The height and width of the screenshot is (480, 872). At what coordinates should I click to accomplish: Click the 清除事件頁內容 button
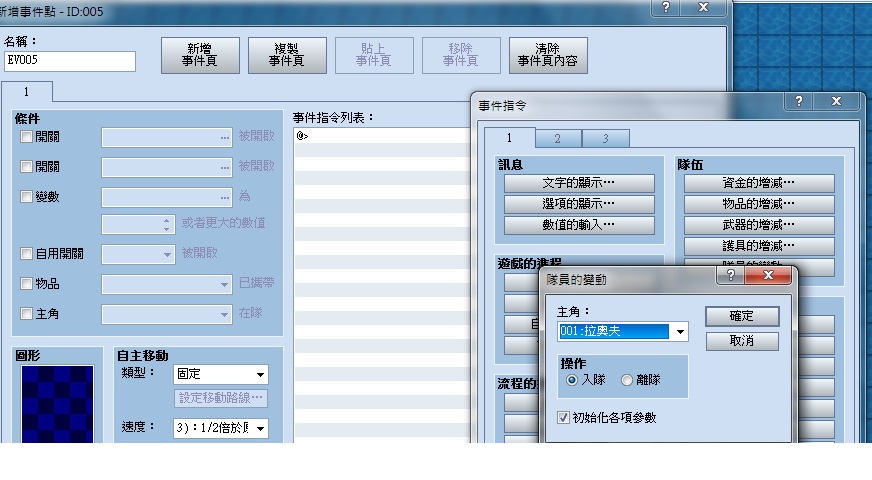tap(548, 55)
